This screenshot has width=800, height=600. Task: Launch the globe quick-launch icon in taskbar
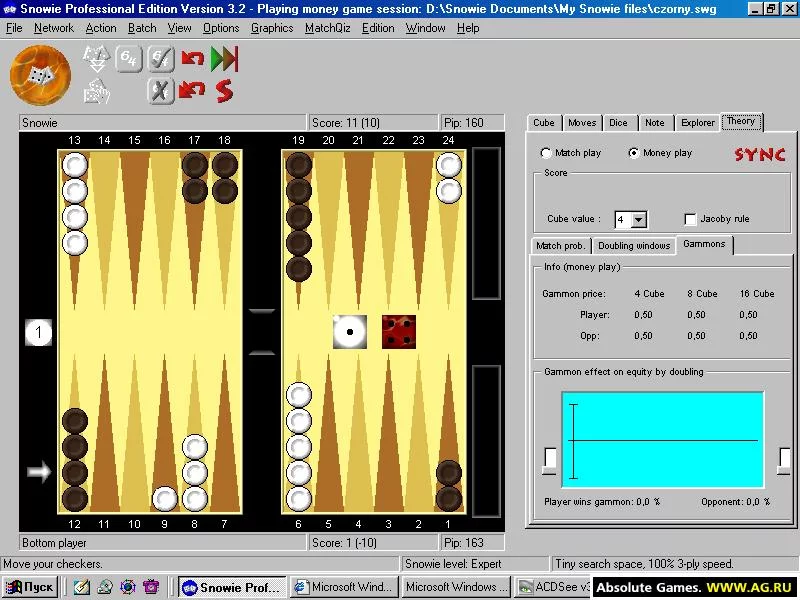128,587
